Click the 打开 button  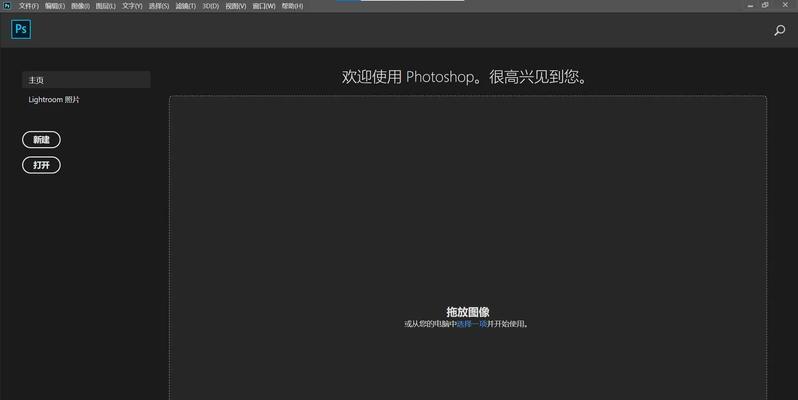(41, 165)
